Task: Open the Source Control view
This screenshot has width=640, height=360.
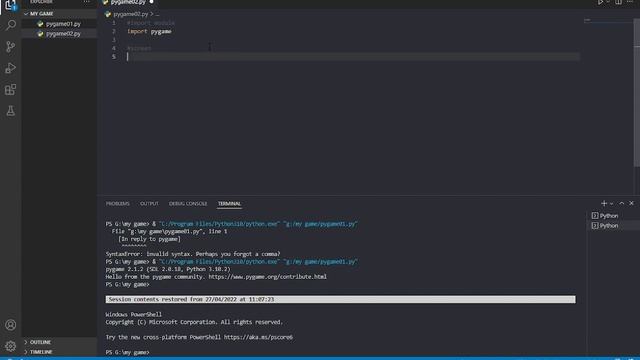Action: coord(11,47)
